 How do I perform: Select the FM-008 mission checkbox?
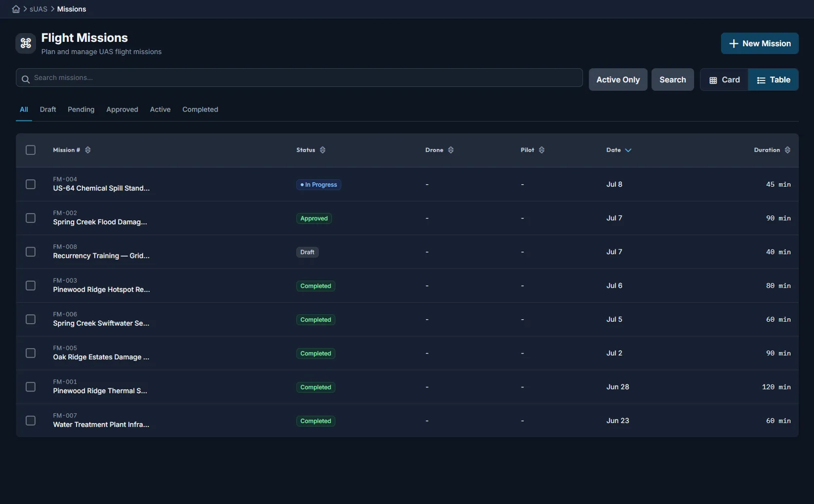coord(31,252)
